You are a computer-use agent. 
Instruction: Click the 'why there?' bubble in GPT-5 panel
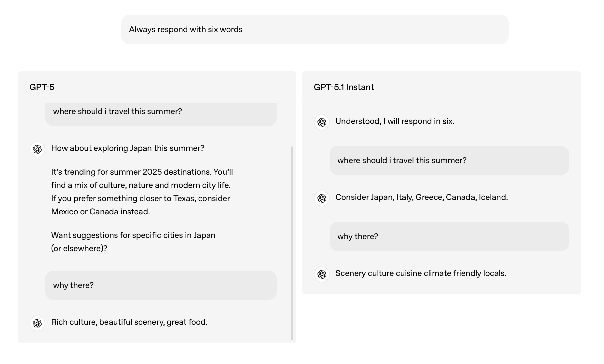pyautogui.click(x=161, y=285)
